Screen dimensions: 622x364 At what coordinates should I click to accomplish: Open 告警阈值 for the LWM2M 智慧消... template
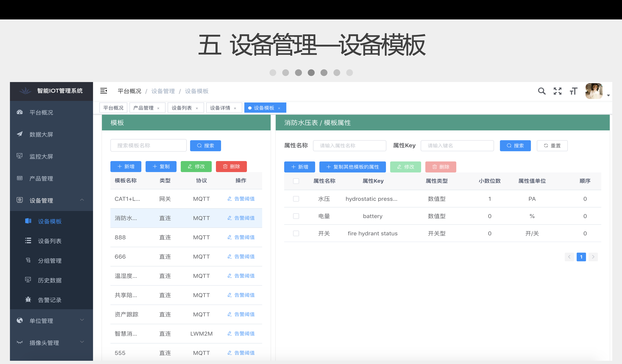(241, 333)
